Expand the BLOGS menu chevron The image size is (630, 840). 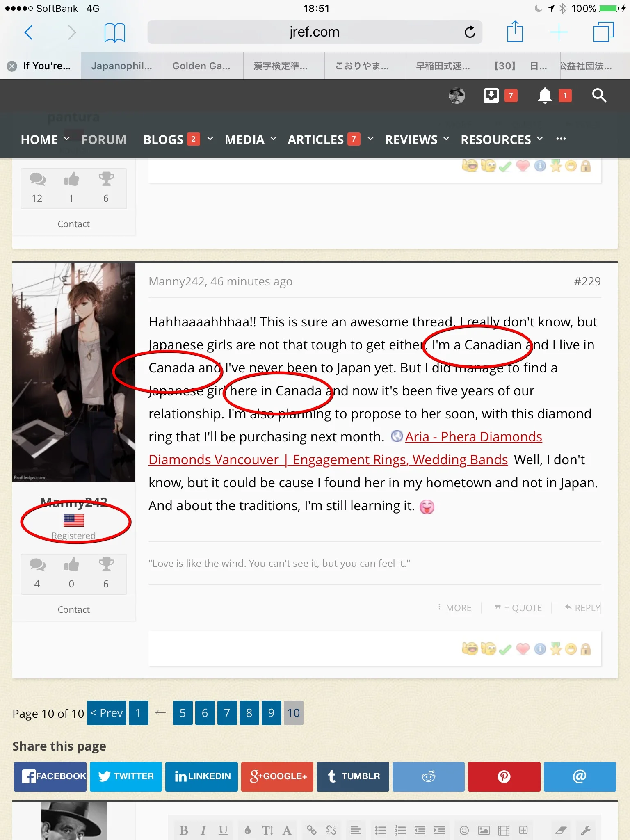(x=210, y=139)
